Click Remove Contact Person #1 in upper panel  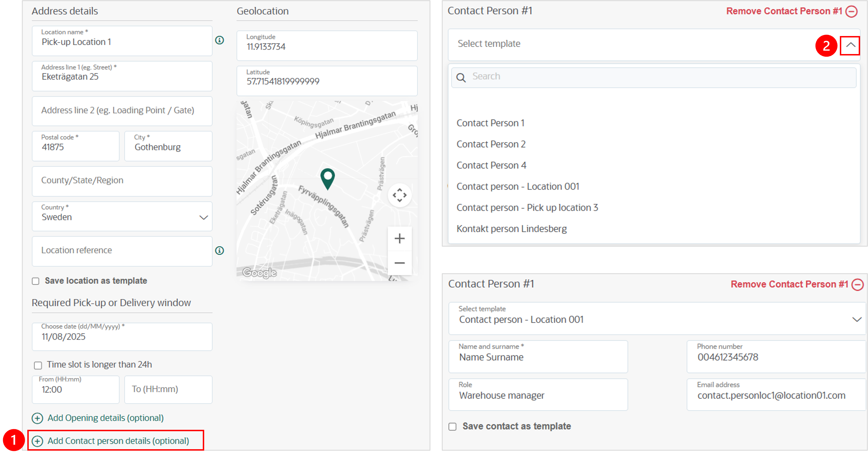pos(784,11)
